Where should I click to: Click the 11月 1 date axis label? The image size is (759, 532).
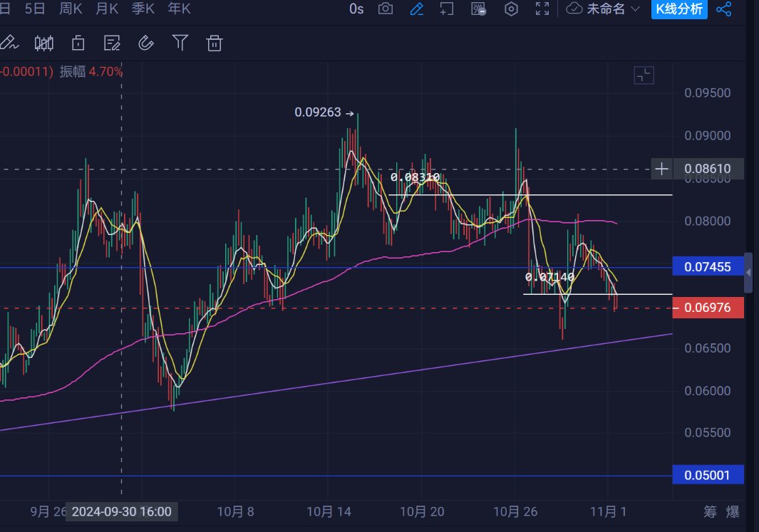point(609,511)
